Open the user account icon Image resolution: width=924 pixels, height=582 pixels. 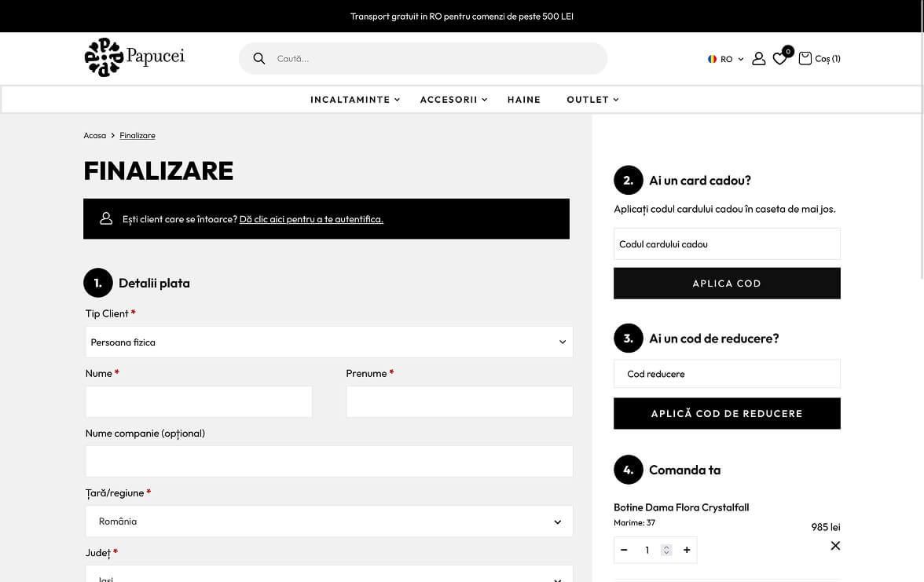click(758, 59)
